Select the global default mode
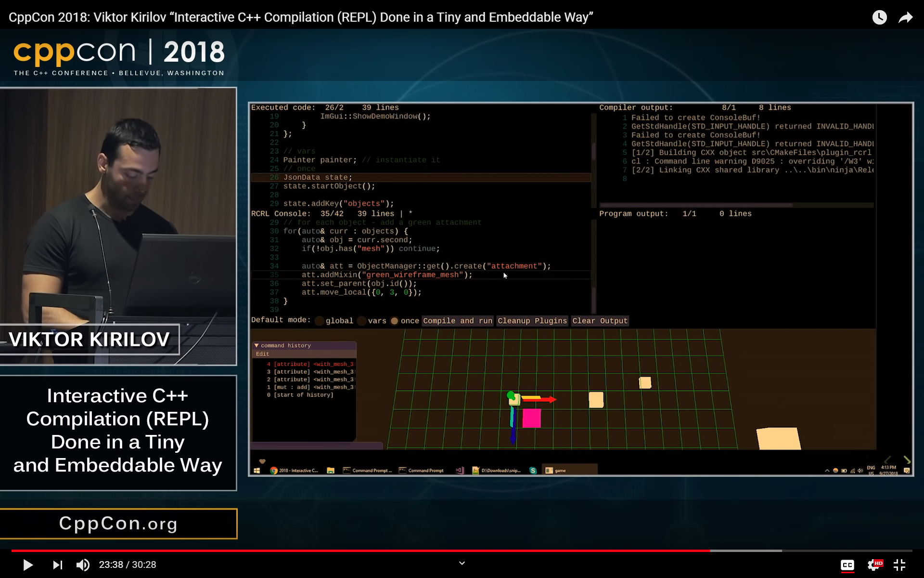 pos(320,321)
